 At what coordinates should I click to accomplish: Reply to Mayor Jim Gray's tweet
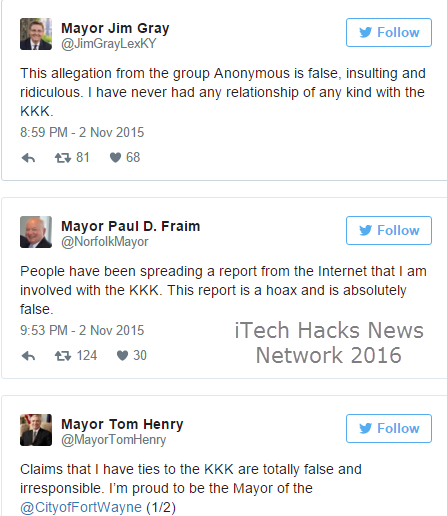[28, 158]
